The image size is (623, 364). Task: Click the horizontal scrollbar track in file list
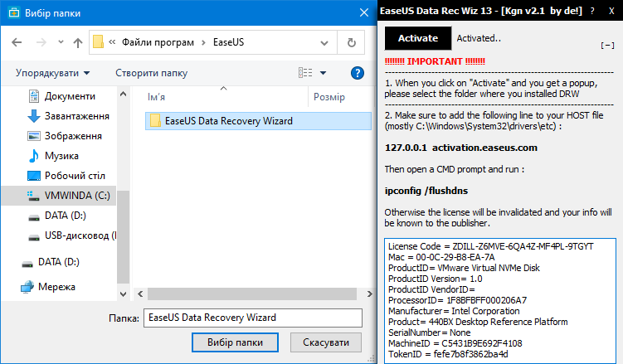click(252, 294)
